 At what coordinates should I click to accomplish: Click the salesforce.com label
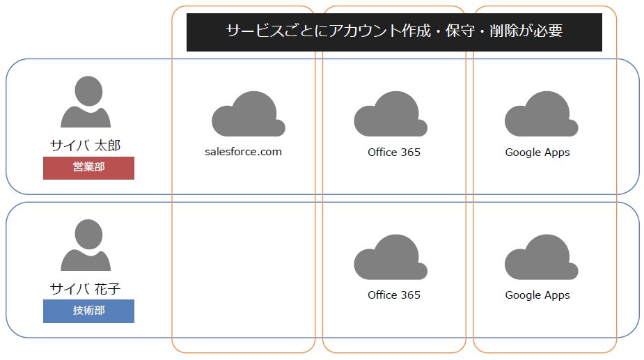pos(243,152)
